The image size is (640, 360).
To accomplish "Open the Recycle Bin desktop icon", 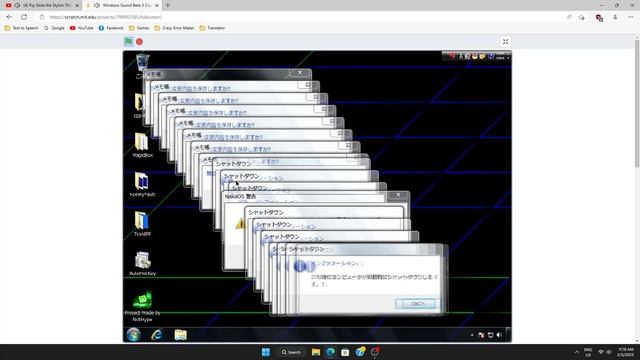I will coord(142,63).
